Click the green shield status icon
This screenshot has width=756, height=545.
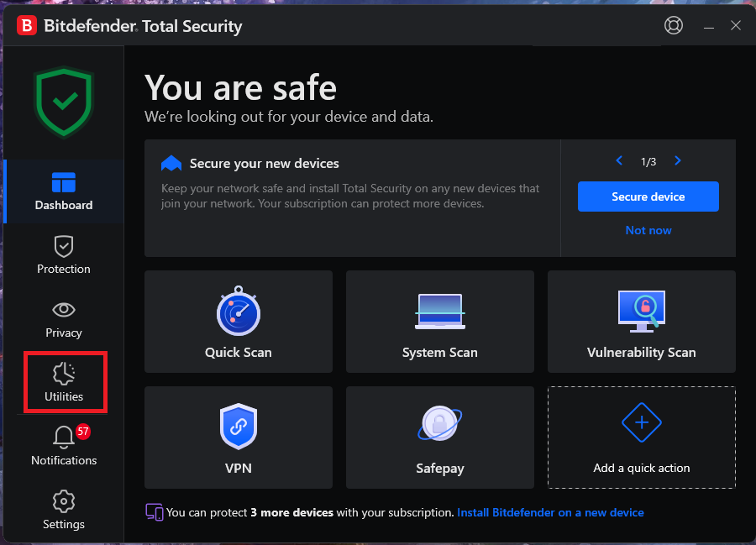[x=64, y=102]
